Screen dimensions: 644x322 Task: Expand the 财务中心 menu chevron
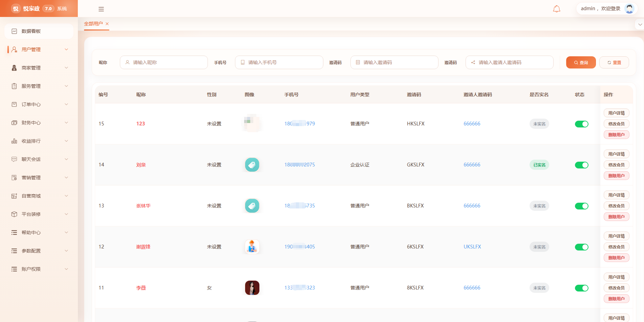tap(66, 123)
